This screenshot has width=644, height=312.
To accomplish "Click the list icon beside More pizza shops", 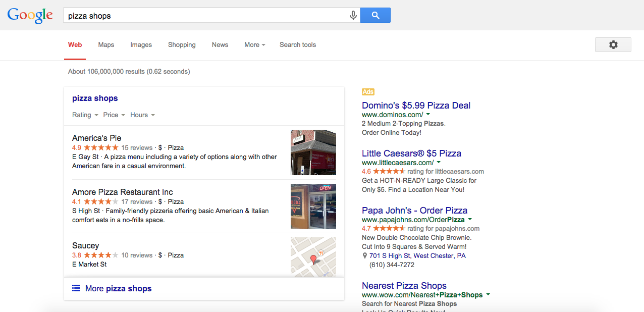I will [76, 288].
